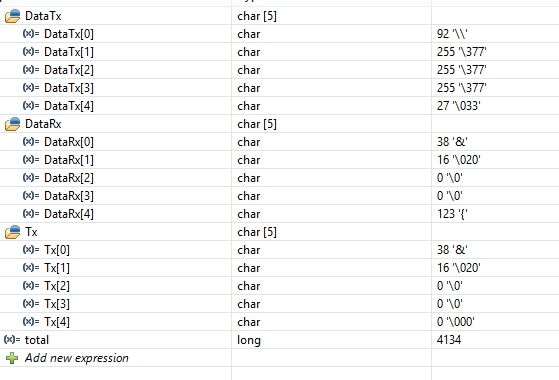Select the Tx[2] expression name

[57, 286]
